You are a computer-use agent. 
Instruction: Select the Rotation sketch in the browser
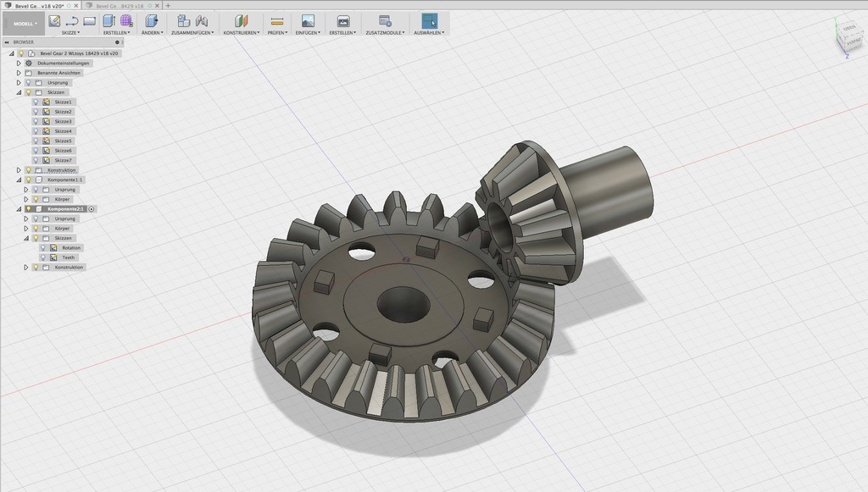click(73, 247)
